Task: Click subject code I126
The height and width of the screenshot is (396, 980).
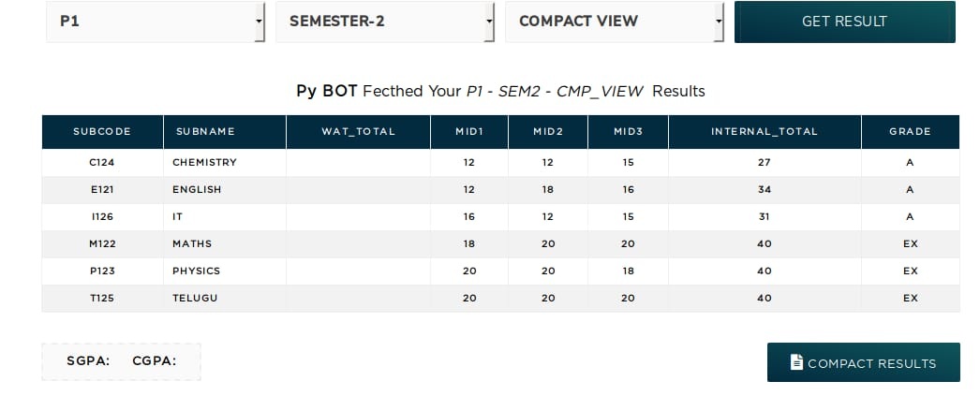Action: coord(102,217)
